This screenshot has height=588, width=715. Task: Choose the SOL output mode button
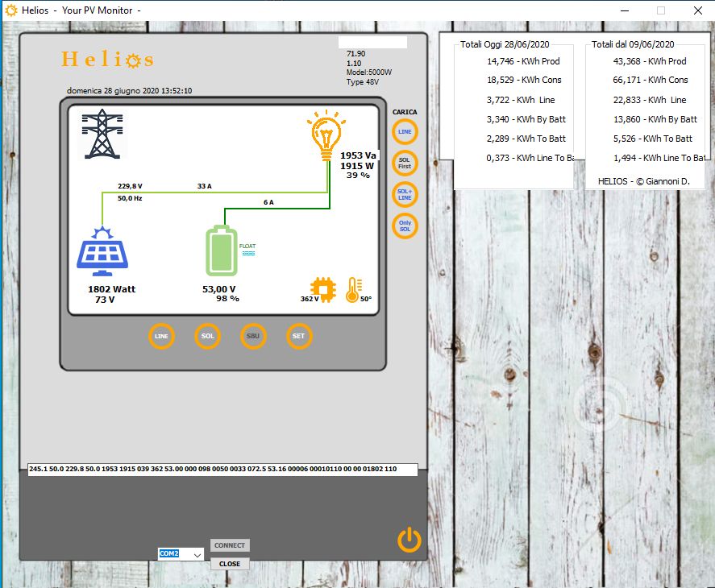click(x=207, y=336)
